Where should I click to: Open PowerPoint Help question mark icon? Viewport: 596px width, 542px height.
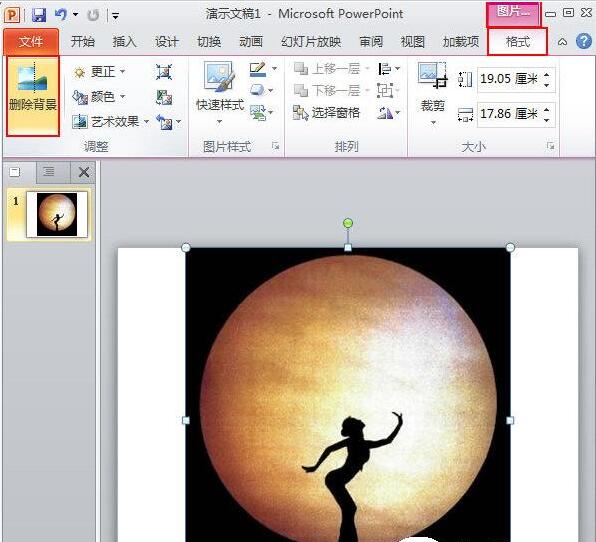click(583, 41)
